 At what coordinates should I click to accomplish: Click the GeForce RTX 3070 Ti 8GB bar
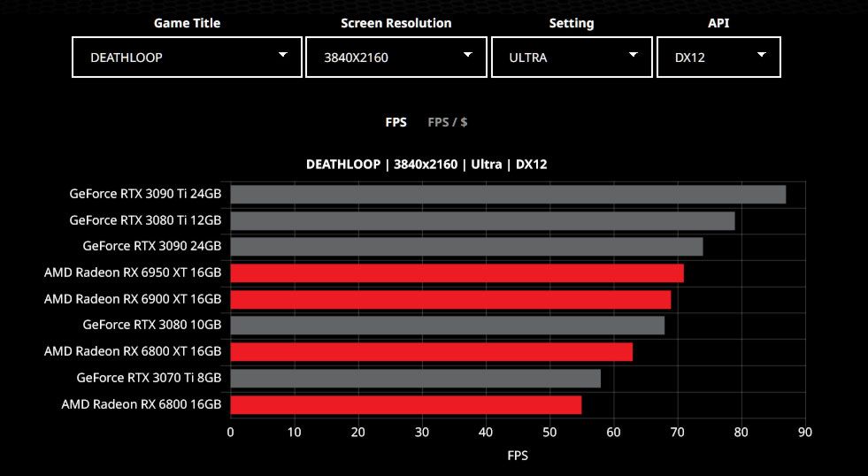[x=415, y=378]
